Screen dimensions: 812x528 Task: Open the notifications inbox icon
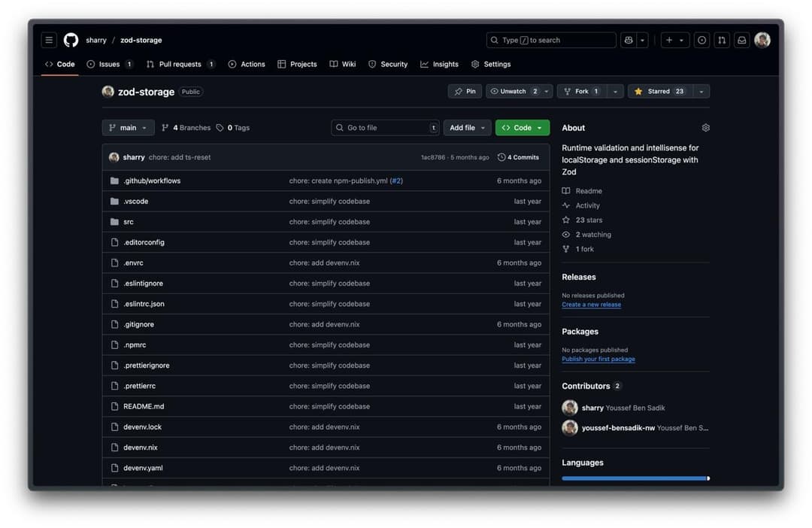click(741, 41)
